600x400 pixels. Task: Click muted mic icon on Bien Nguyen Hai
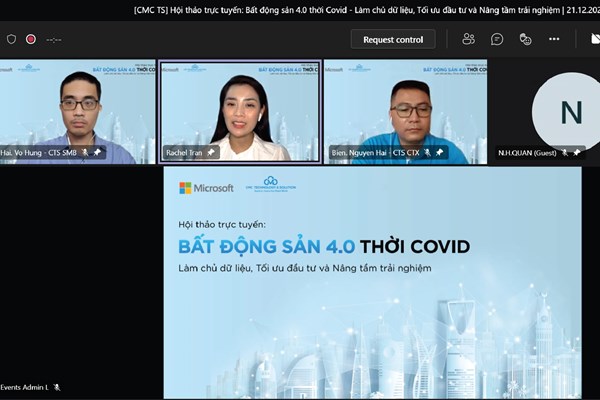427,152
